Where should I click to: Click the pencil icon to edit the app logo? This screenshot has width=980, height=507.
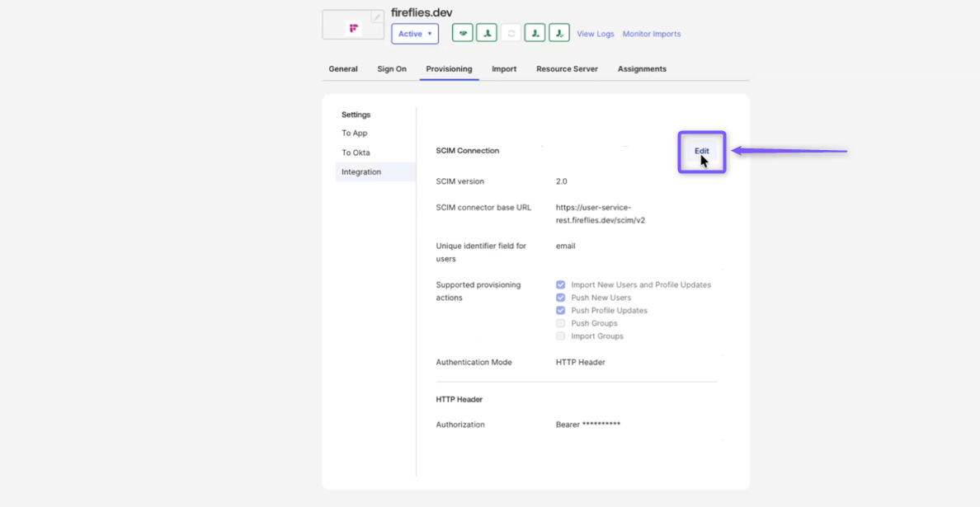(x=377, y=16)
